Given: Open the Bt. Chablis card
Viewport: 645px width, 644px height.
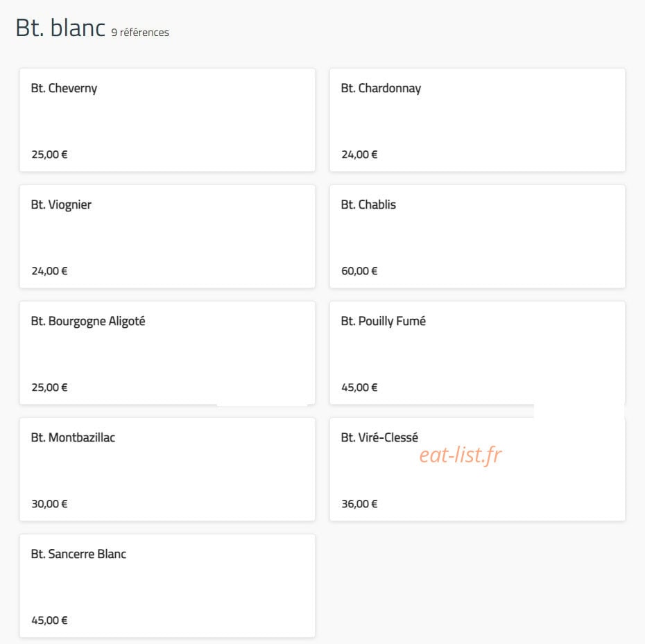Looking at the screenshot, I should tap(477, 236).
